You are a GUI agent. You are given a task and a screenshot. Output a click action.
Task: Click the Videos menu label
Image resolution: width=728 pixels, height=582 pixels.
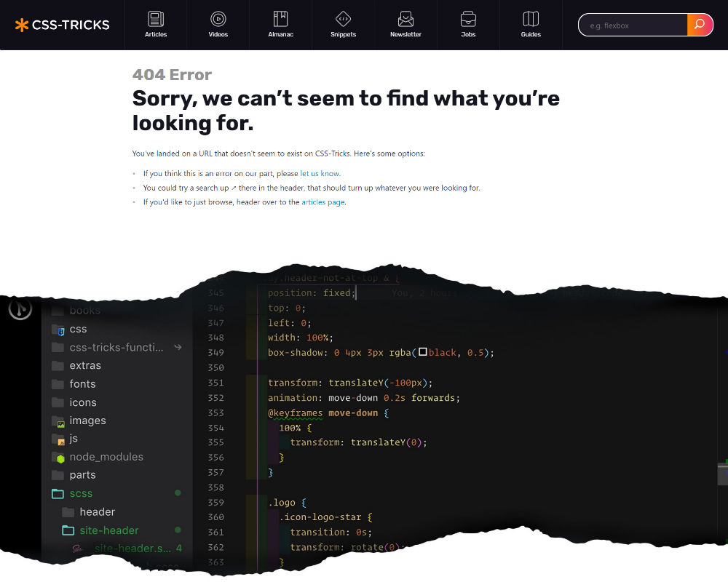pyautogui.click(x=218, y=34)
